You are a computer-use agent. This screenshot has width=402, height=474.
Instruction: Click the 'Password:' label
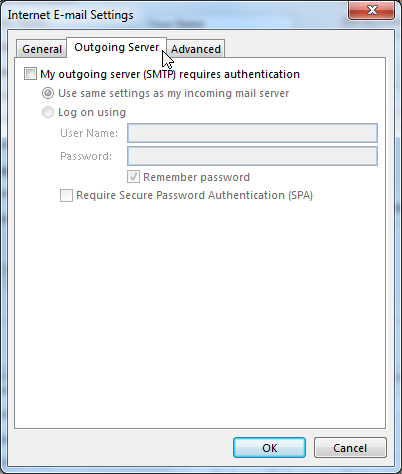tap(86, 156)
